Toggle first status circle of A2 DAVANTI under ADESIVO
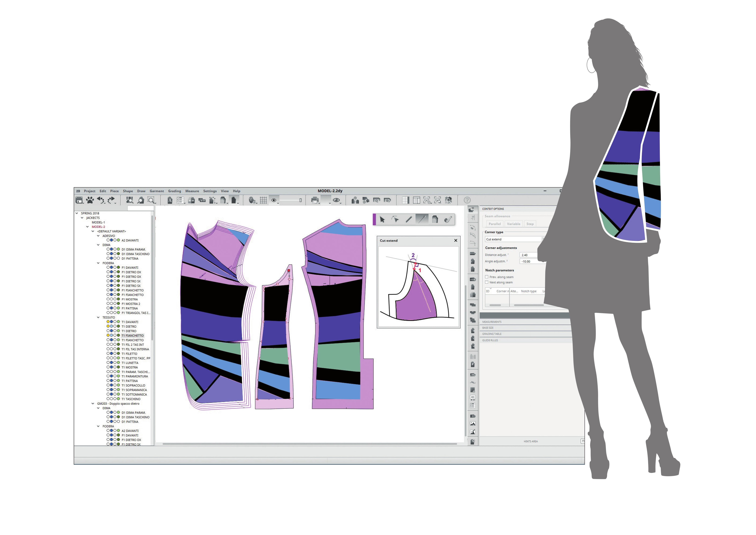Image resolution: width=756 pixels, height=535 pixels. 108,240
